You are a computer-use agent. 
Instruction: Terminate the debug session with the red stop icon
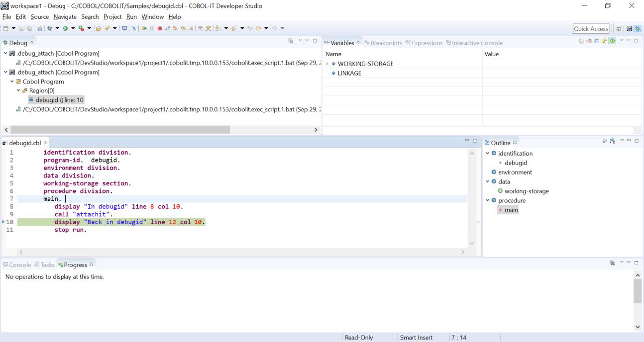160,28
